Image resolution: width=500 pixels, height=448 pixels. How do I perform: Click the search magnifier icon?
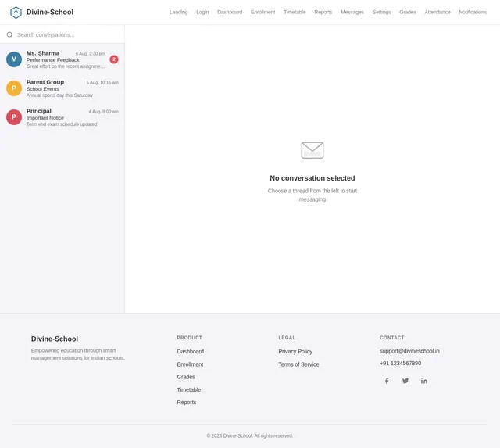(10, 34)
